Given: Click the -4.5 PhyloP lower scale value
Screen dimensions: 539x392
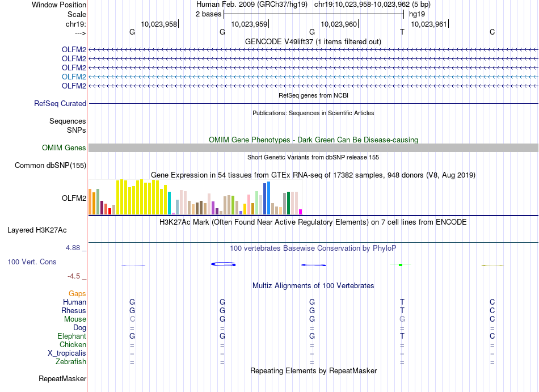Looking at the screenshot, I should coord(74,276).
